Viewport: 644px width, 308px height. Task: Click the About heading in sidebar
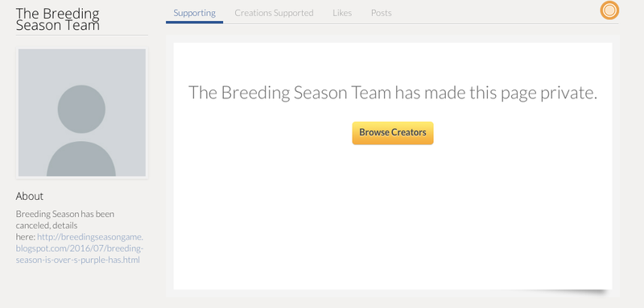(x=30, y=196)
